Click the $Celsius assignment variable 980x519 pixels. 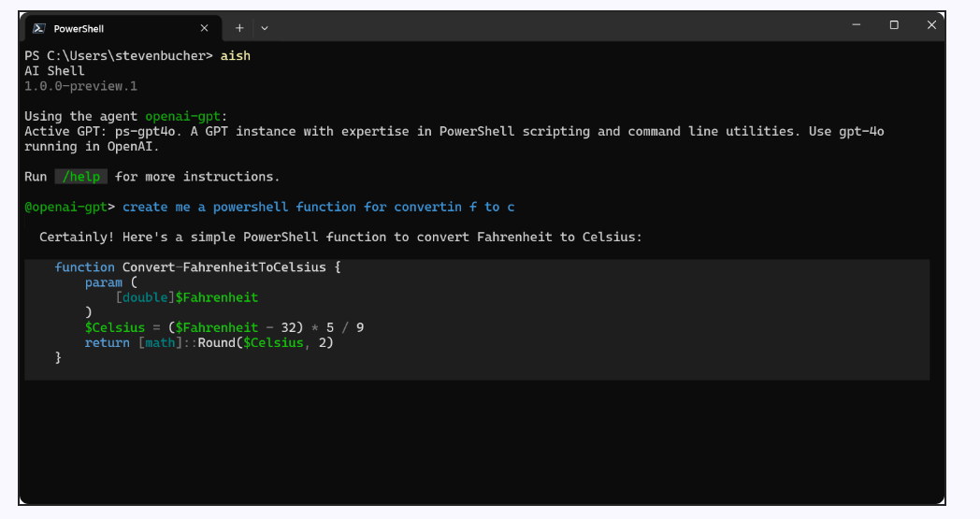115,327
